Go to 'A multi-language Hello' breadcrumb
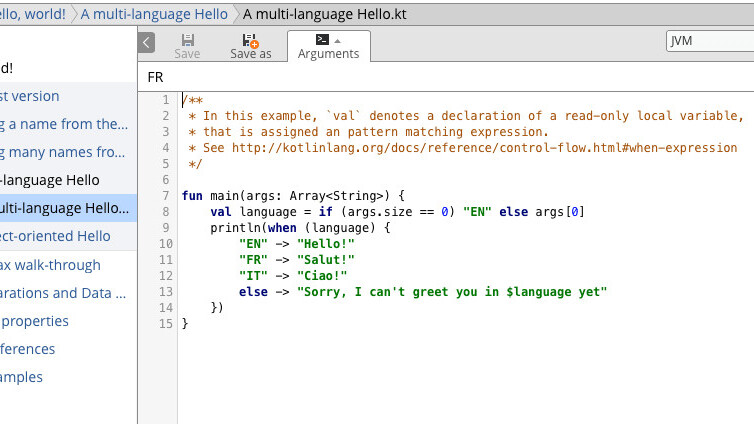This screenshot has height=424, width=754. [153, 15]
